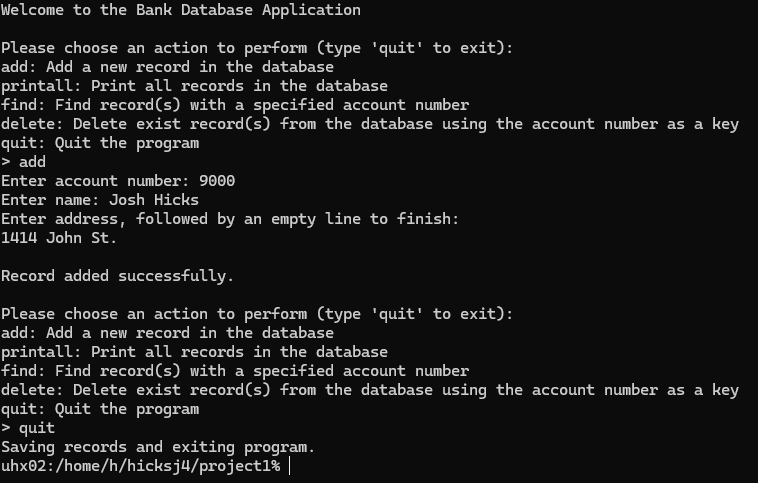
Task: Click the shell prompt path ending in project1%
Action: tap(140, 466)
